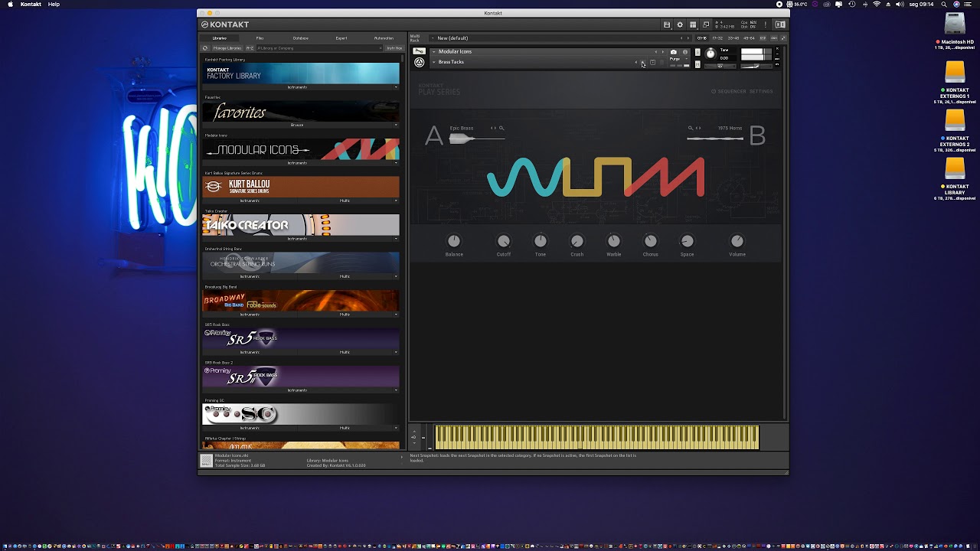The image size is (980, 551).
Task: Click Native Instruments logo icon on instrument header
Action: pos(419,63)
